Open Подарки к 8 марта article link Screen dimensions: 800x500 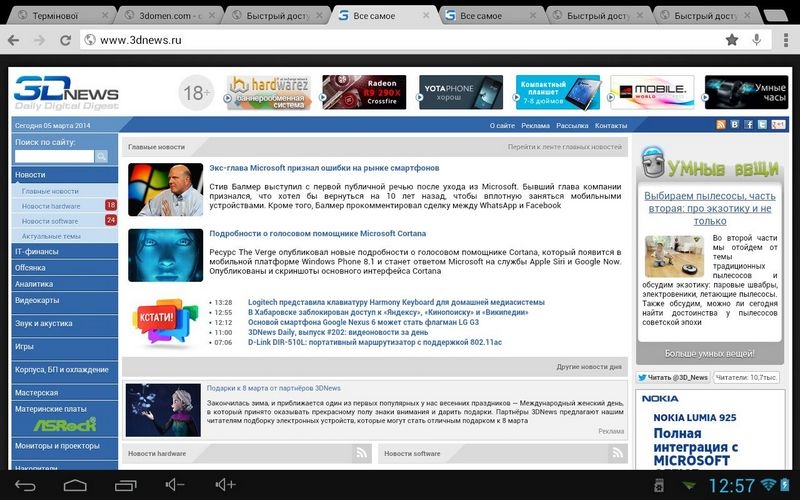click(273, 388)
